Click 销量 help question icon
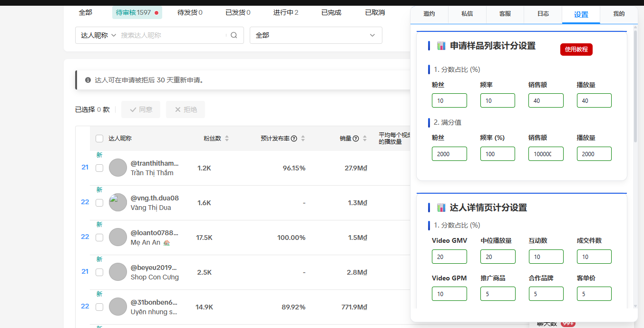 356,139
